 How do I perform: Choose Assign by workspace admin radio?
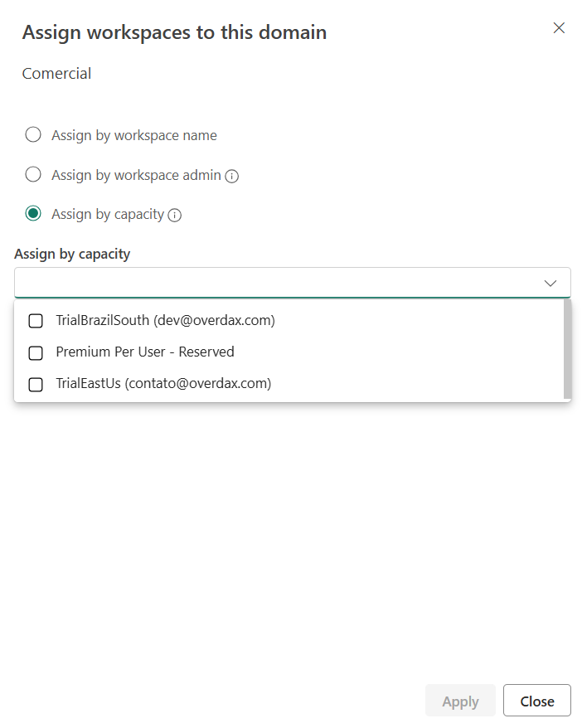coord(33,174)
